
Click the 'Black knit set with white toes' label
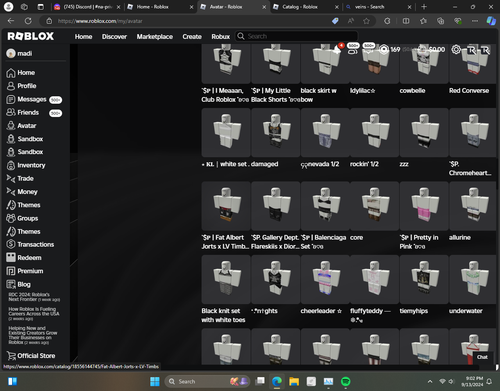pos(223,315)
